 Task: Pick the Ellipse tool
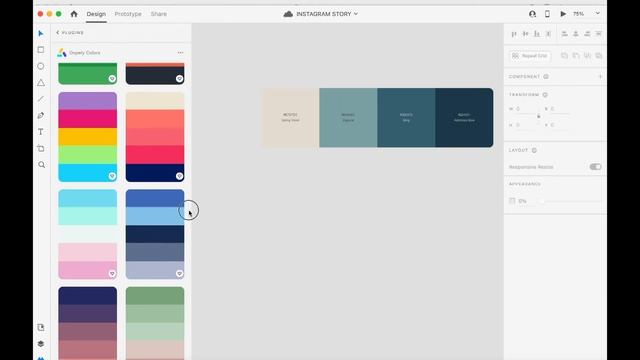[41, 66]
